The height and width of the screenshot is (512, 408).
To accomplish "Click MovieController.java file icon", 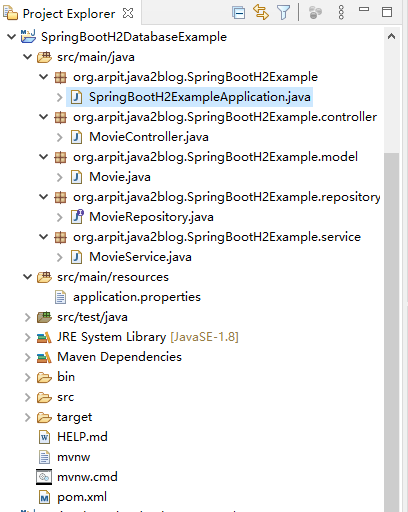I will (x=77, y=137).
